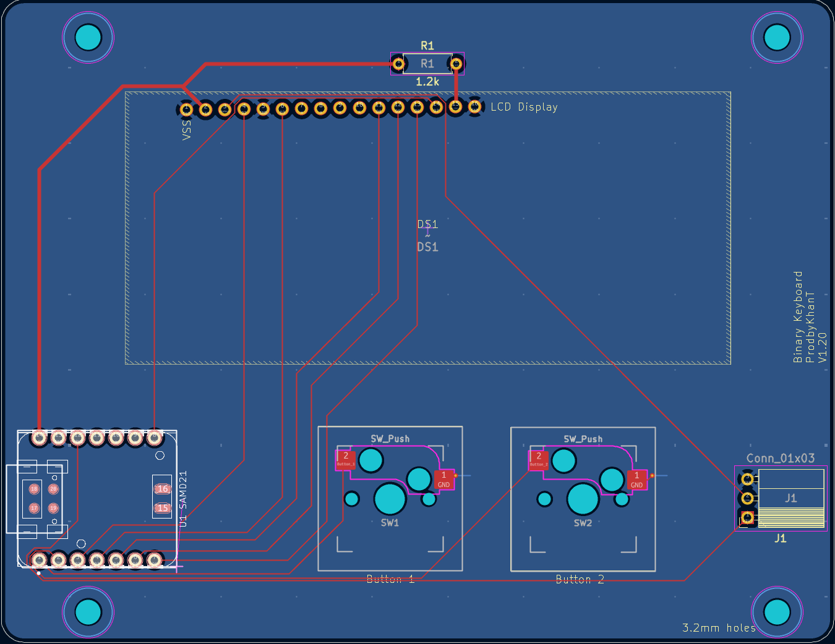The image size is (835, 644).
Task: Select the Button 1 text label
Action: click(x=390, y=579)
